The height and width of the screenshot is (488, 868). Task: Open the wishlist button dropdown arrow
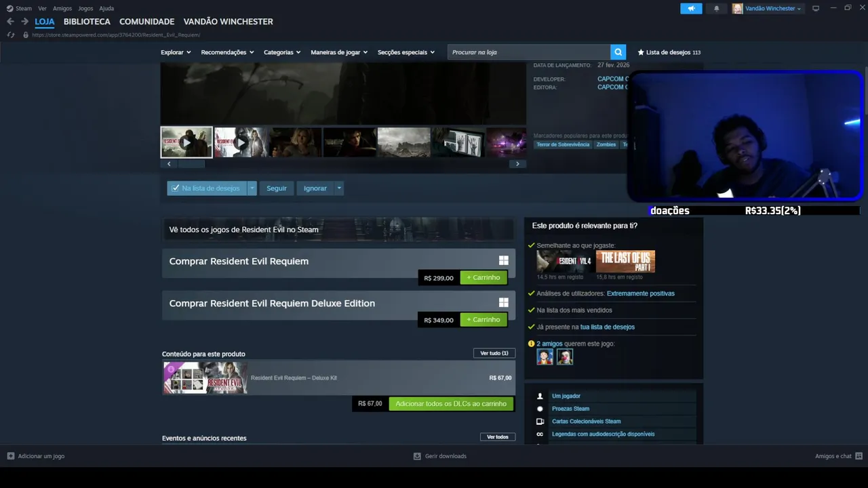tap(252, 188)
